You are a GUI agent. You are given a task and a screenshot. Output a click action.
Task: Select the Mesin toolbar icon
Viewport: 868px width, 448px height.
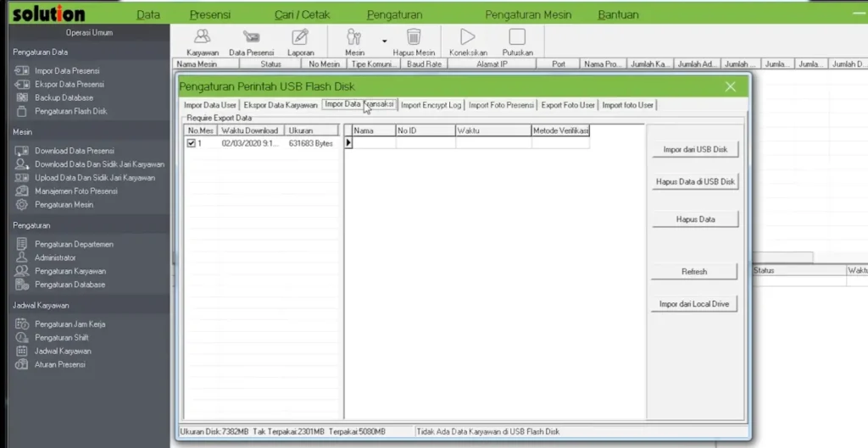[x=354, y=40]
